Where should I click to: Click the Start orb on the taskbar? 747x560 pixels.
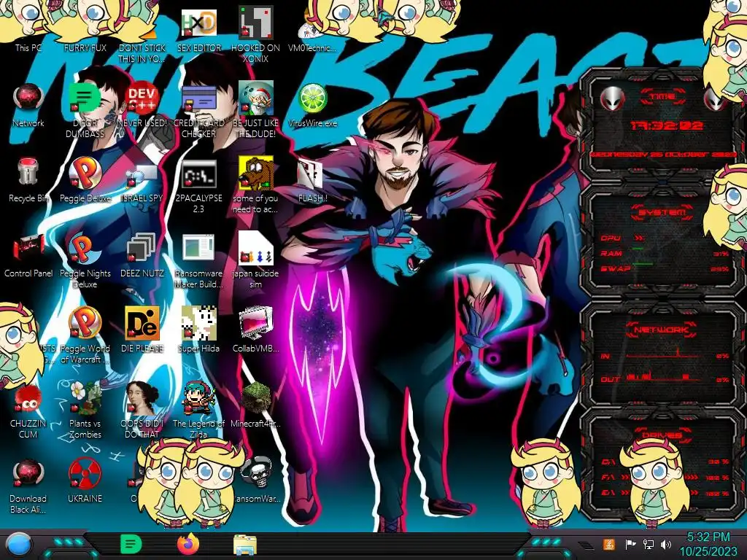[19, 544]
